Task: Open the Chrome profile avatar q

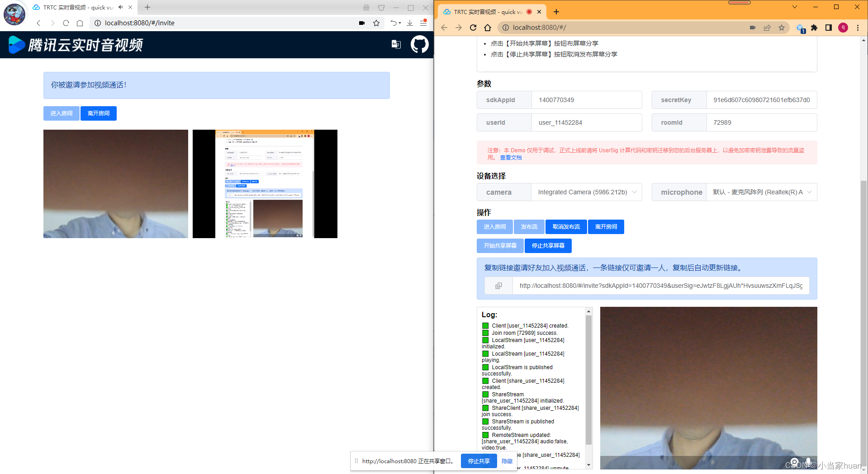Action: [843, 28]
